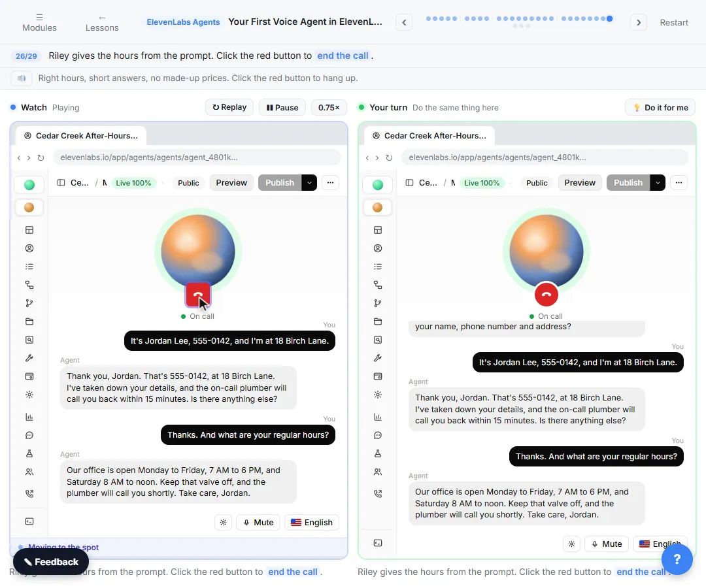Click call settings gear beside Mute in Your turn
This screenshot has height=588, width=706.
point(571,544)
